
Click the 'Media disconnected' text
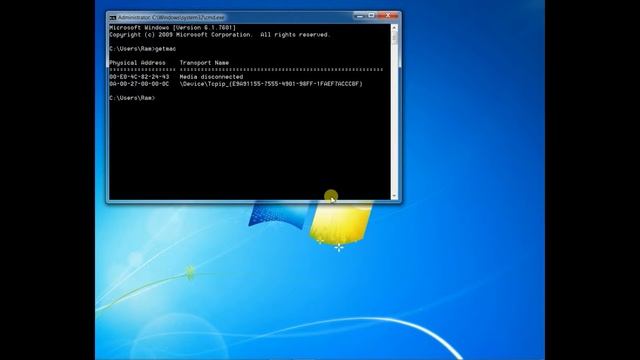point(211,77)
